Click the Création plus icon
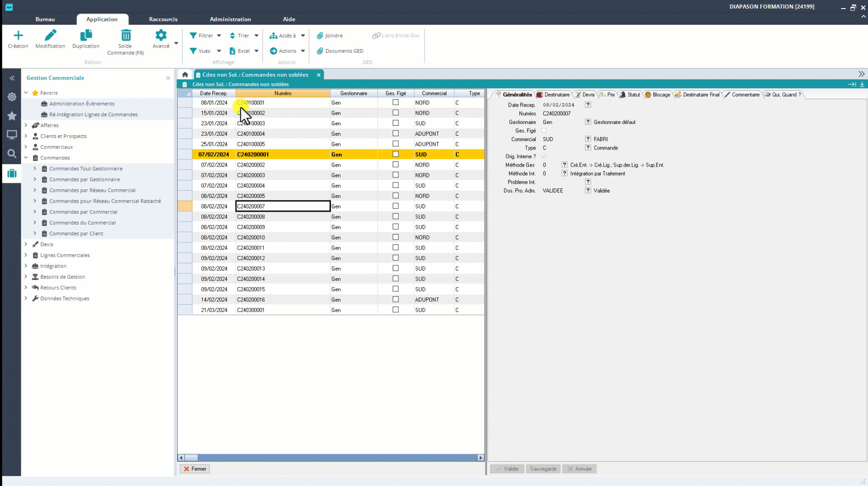This screenshot has width=868, height=486. tap(18, 36)
